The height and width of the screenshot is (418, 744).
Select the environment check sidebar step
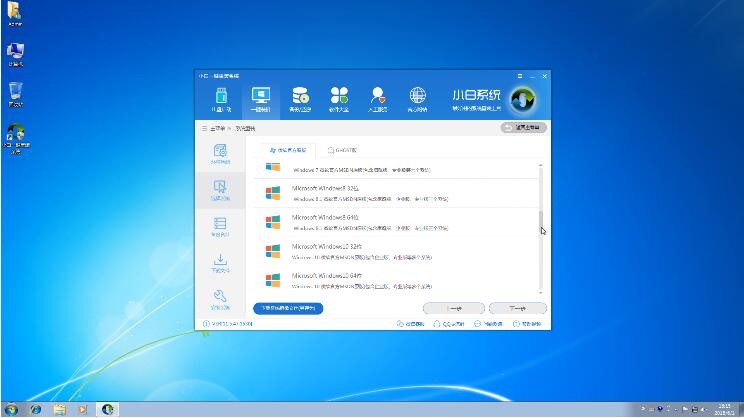[x=220, y=155]
